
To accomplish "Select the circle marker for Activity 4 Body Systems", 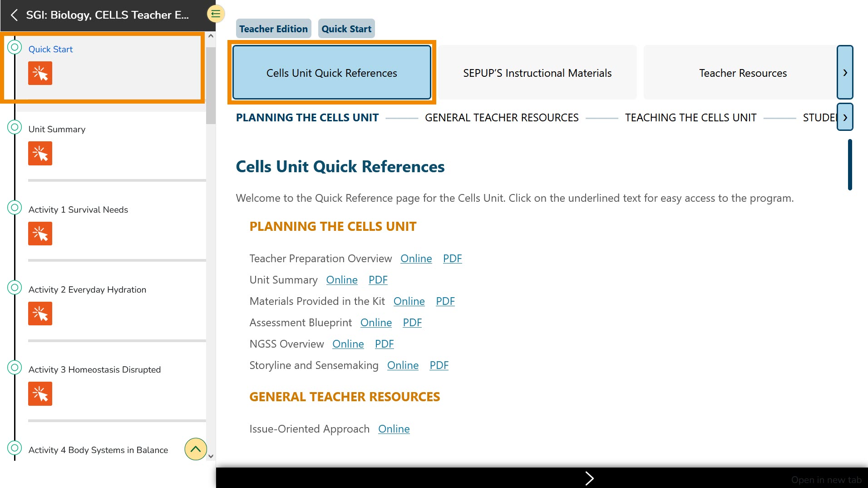I will click(15, 448).
